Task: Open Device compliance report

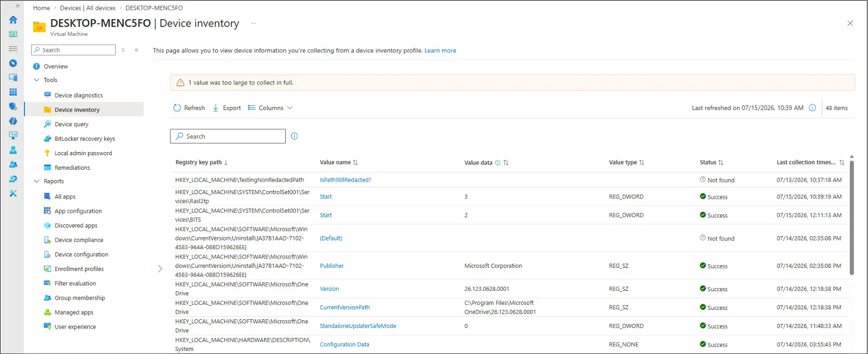Action: coord(79,240)
